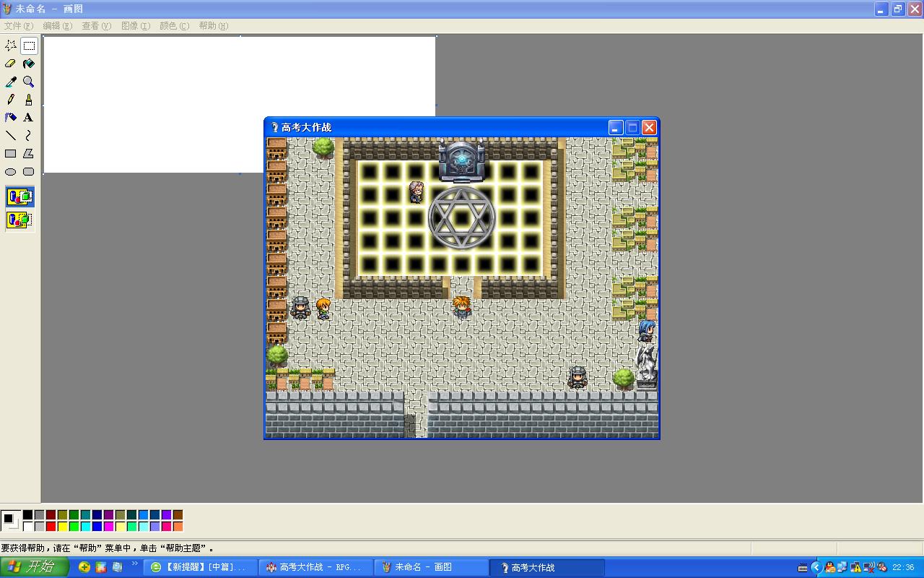Open the 编辑(E) menu
Image resolution: width=924 pixels, height=578 pixels.
coord(58,26)
